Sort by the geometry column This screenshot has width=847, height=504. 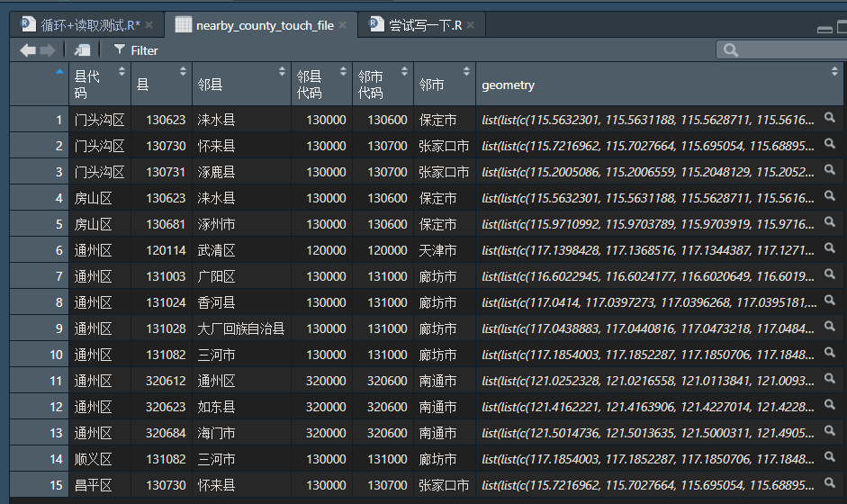pyautogui.click(x=660, y=84)
